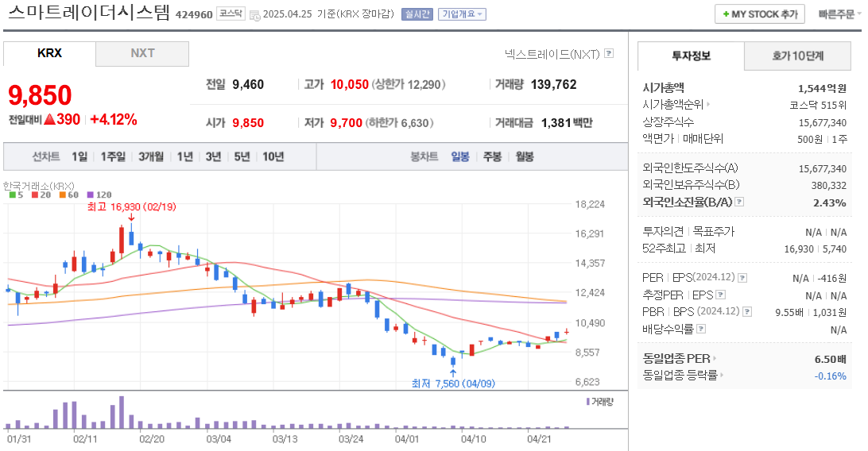Click the 스마트레이더시스템 stock title
The width and height of the screenshot is (868, 451).
89,12
